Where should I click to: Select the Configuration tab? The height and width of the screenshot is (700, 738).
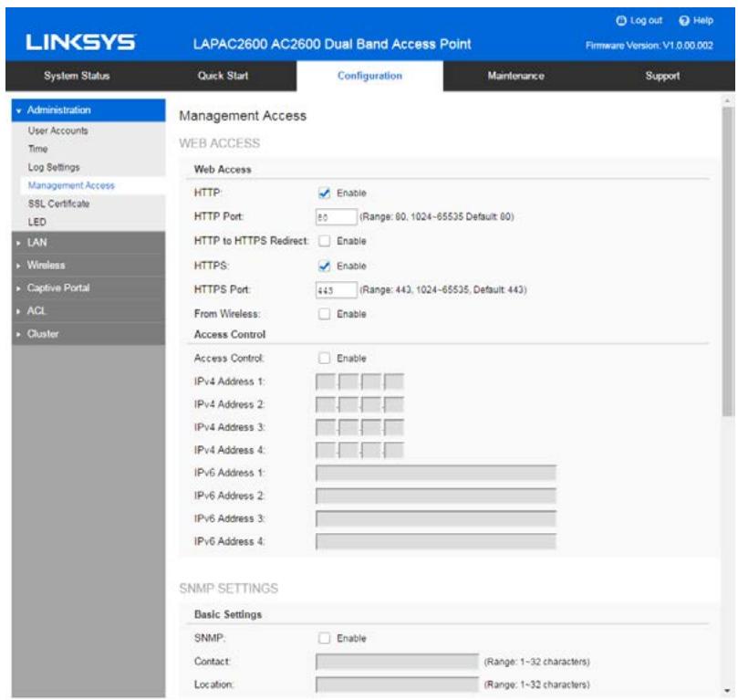(x=370, y=76)
